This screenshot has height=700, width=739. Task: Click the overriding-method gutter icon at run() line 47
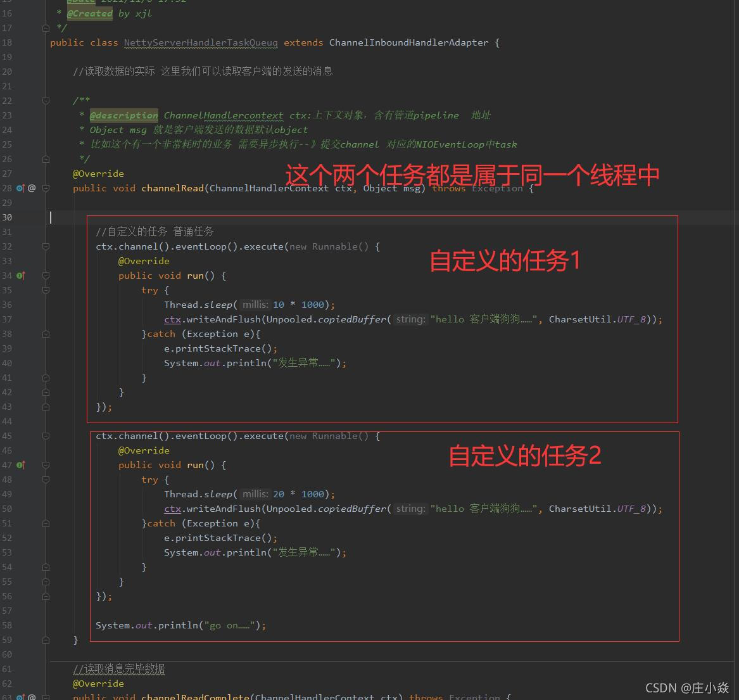coord(20,464)
